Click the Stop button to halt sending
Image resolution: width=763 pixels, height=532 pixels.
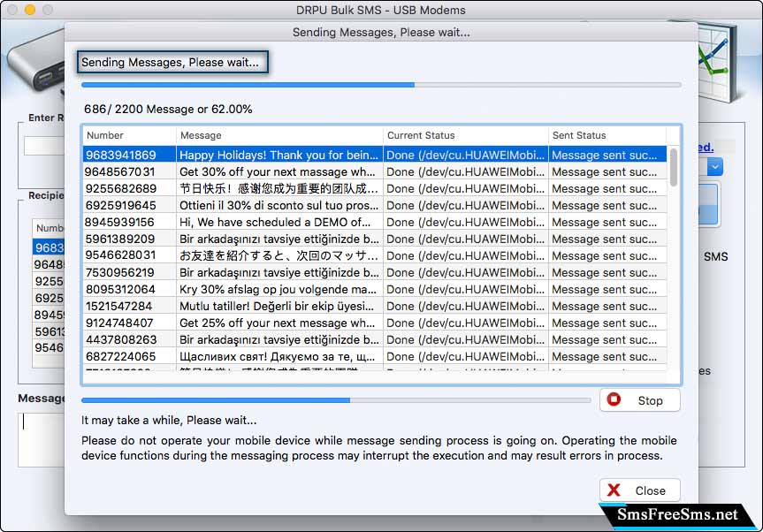click(639, 400)
